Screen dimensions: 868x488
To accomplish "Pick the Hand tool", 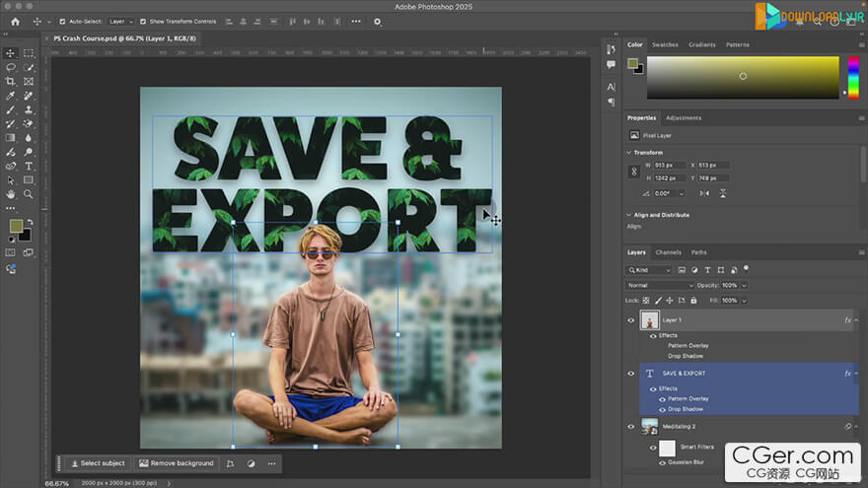I will tap(11, 195).
